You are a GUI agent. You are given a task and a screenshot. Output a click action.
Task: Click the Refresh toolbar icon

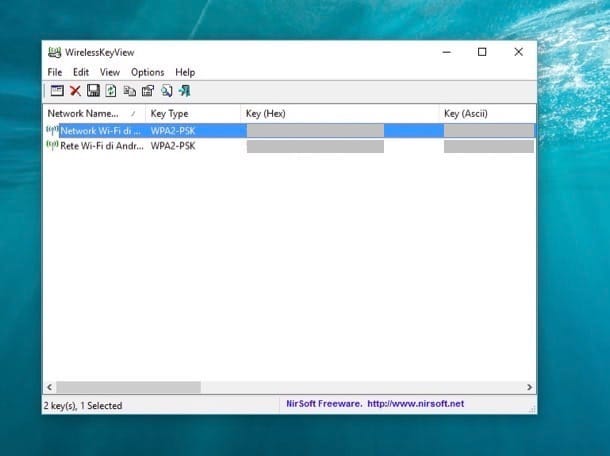(111, 91)
